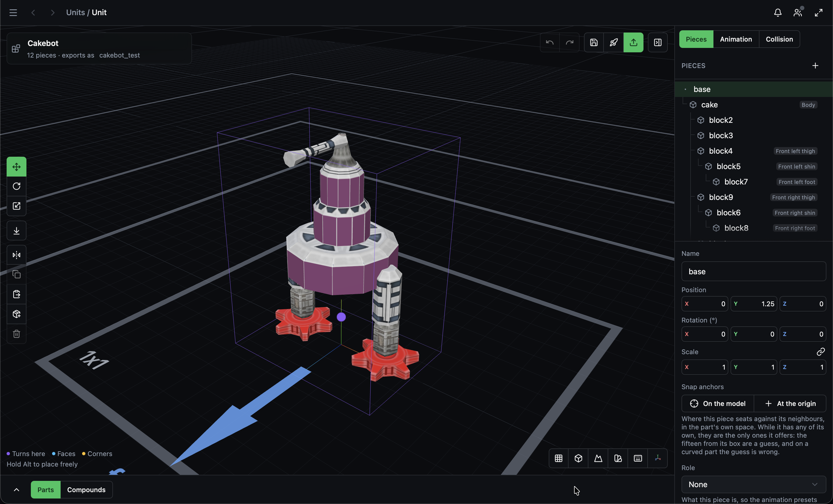Click the Mirror tool icon
833x504 pixels.
click(16, 255)
